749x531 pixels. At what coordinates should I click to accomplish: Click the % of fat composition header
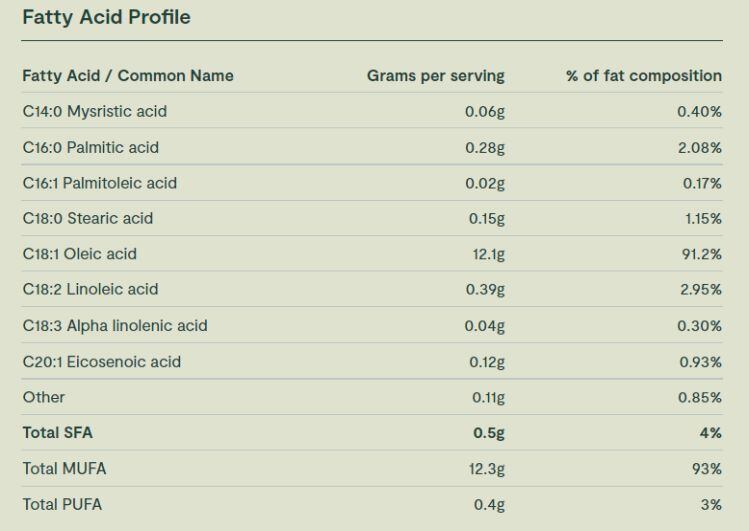(x=643, y=76)
